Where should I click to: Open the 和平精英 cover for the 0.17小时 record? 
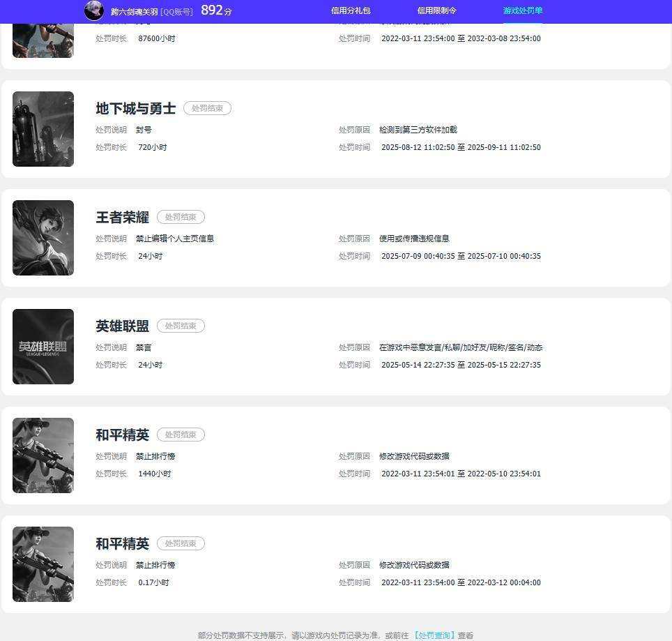point(43,564)
